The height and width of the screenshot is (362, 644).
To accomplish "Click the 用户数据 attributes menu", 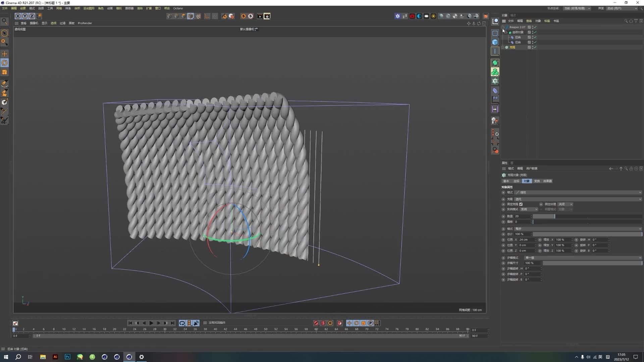I will pyautogui.click(x=532, y=169).
